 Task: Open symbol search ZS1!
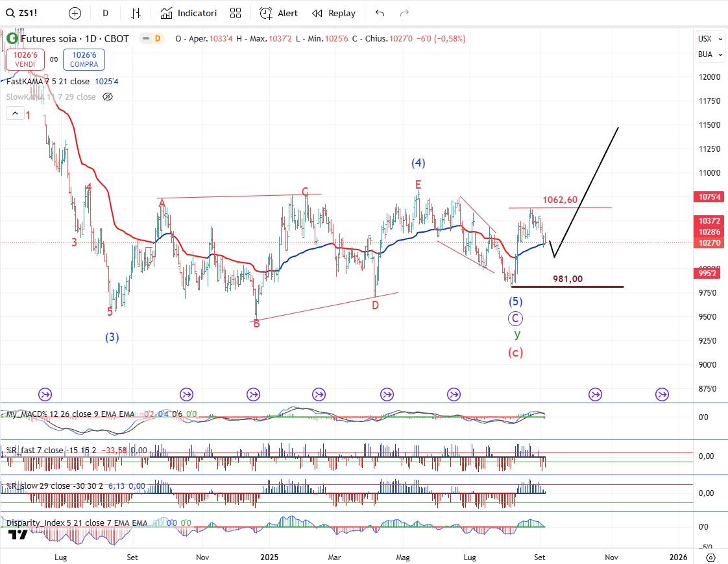[22, 13]
